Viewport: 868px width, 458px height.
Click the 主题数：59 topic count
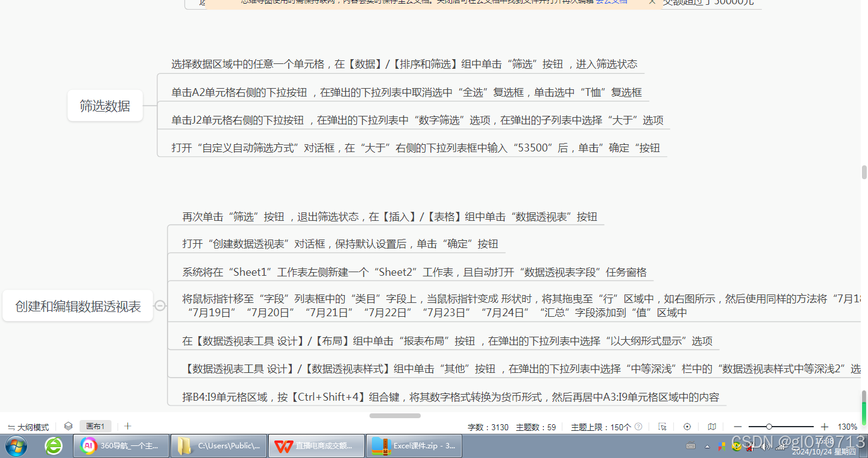[536, 427]
